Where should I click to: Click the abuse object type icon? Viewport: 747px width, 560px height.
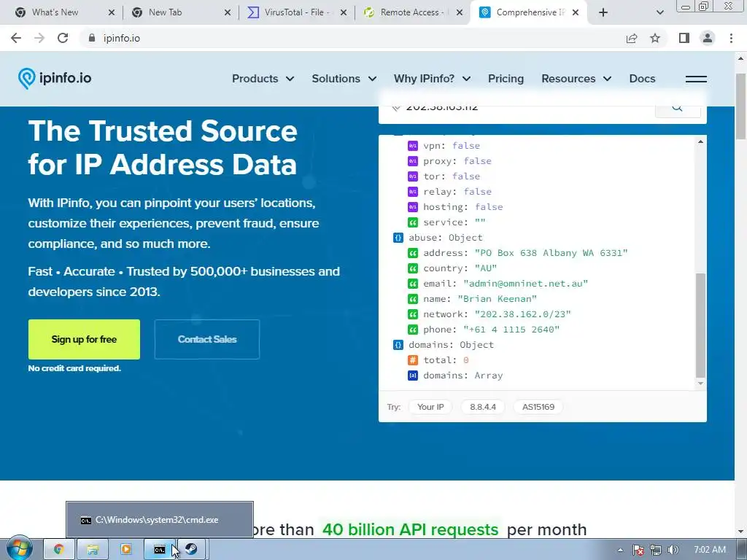[x=398, y=238]
